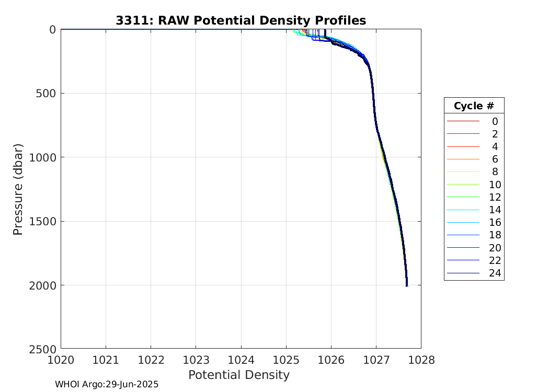Click the 1028 x-axis tick label
This screenshot has height=392, width=549.
click(421, 360)
